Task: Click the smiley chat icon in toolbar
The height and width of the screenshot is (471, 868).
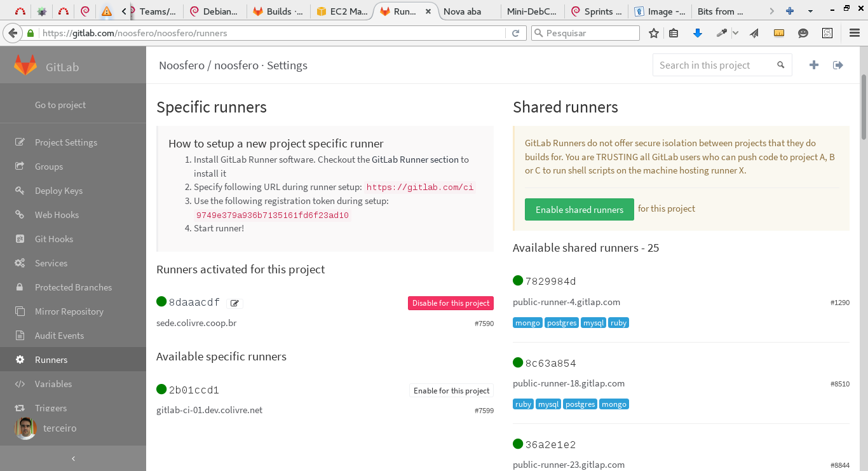Action: click(803, 33)
